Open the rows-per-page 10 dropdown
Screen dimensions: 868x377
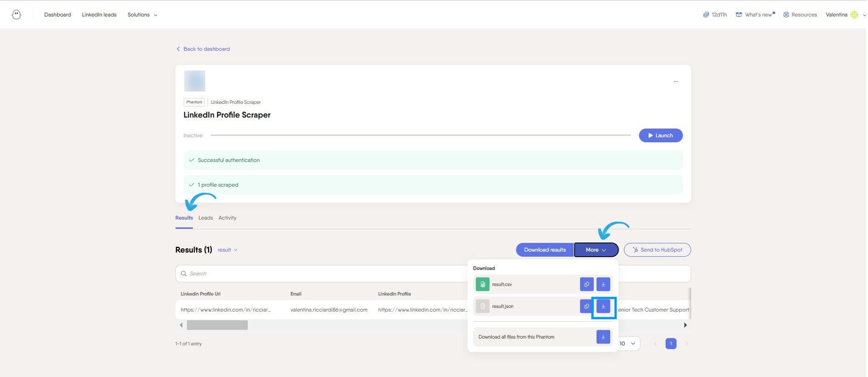[628, 344]
